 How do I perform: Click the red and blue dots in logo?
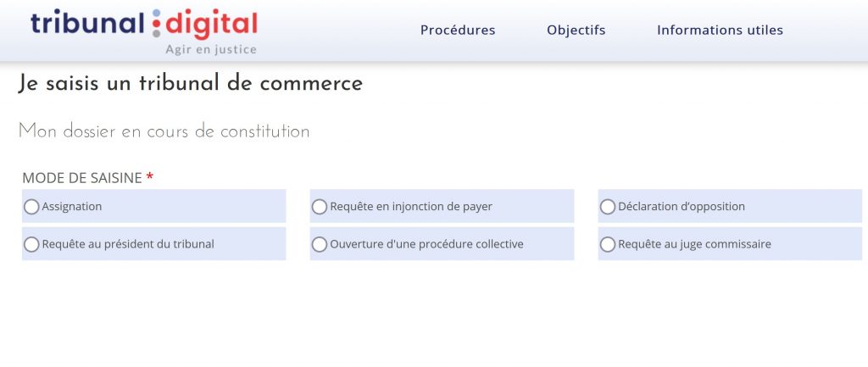pyautogui.click(x=156, y=24)
